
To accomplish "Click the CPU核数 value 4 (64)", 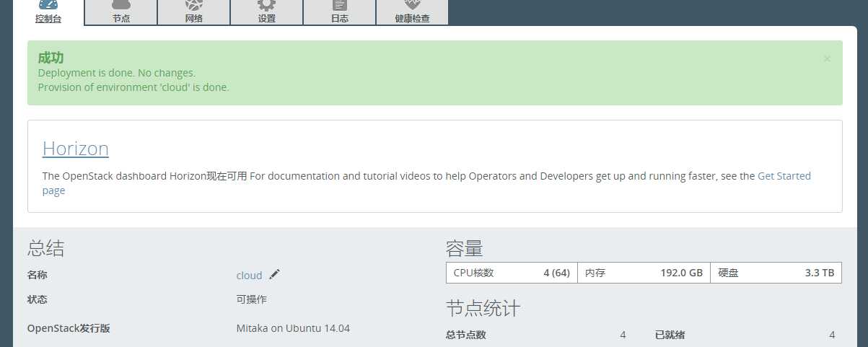I will pyautogui.click(x=556, y=273).
